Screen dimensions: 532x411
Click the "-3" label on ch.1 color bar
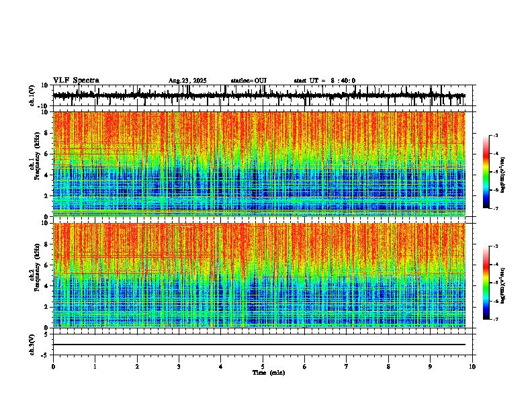pos(496,135)
